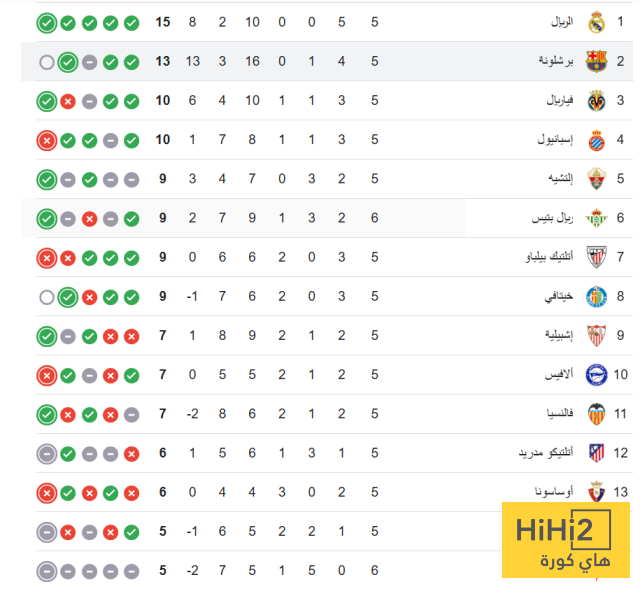The height and width of the screenshot is (589, 640).
Task: Click the red loss icon in Espanyol's row
Action: [46, 140]
